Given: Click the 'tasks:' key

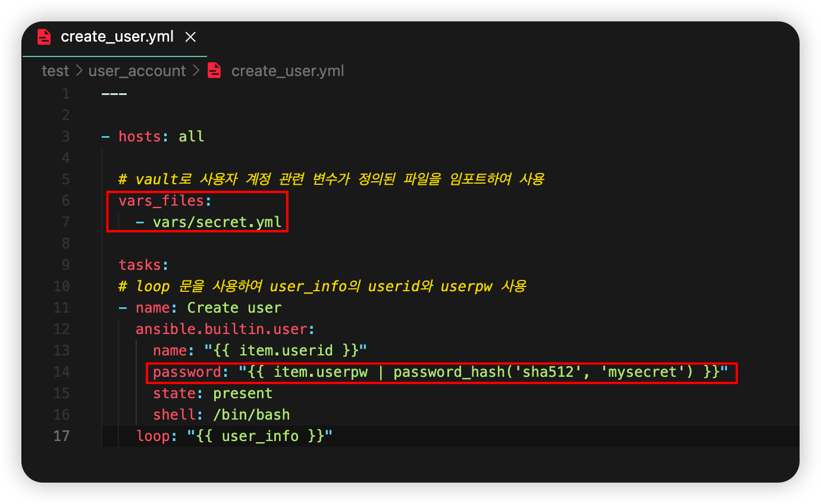Looking at the screenshot, I should click(x=143, y=265).
